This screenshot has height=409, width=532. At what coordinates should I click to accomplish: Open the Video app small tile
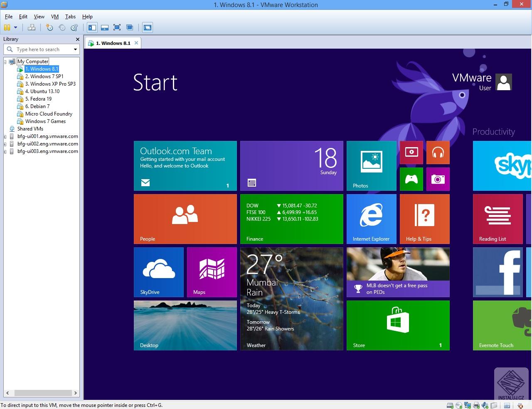[x=411, y=153]
